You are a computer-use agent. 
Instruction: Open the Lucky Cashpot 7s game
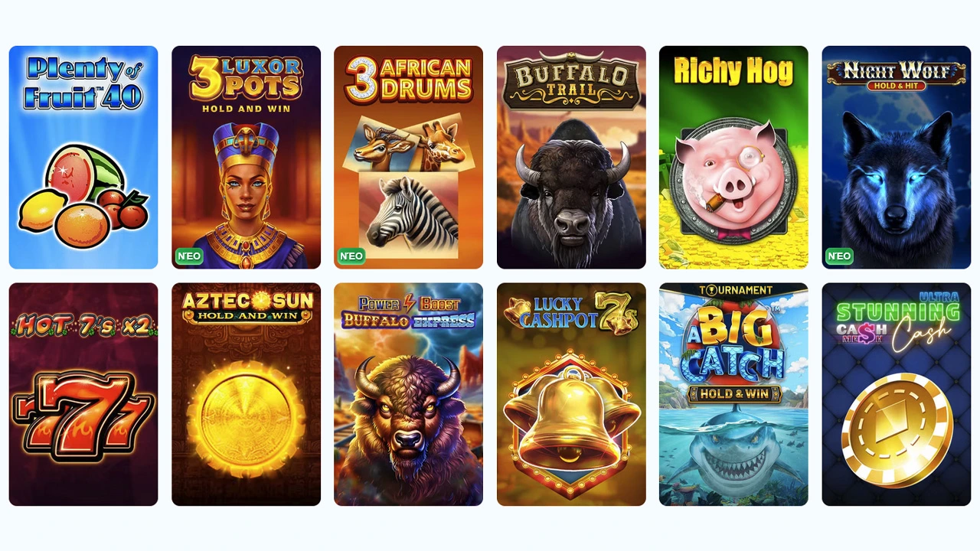tap(571, 394)
